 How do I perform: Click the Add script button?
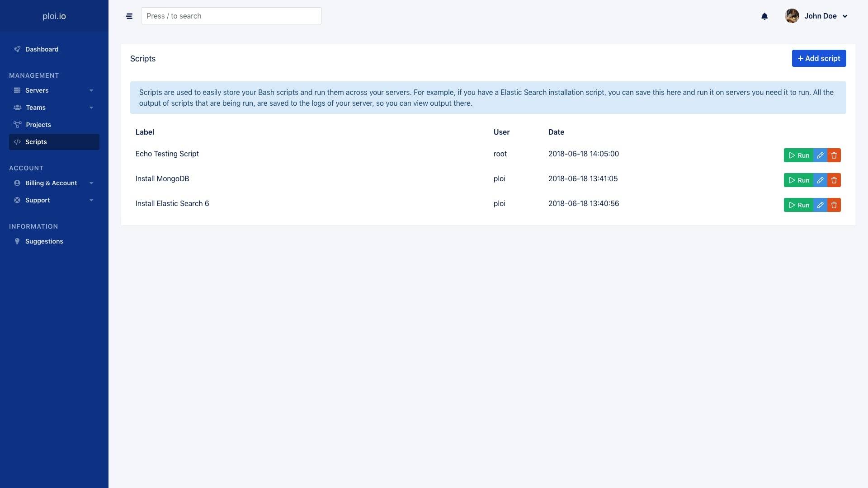tap(819, 58)
